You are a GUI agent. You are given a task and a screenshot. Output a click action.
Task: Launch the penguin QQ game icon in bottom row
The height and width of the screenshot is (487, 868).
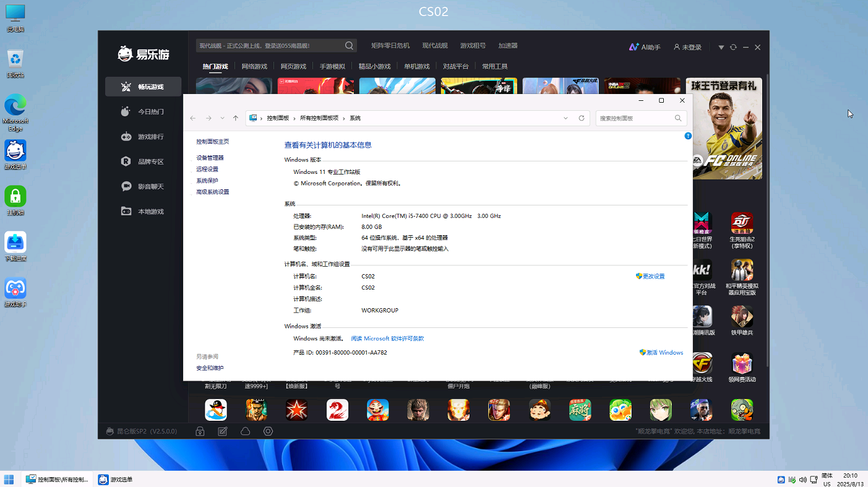216,410
